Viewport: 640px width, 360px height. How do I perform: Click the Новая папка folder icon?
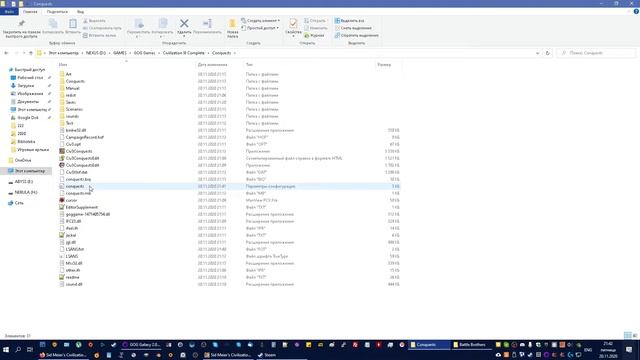tap(232, 24)
